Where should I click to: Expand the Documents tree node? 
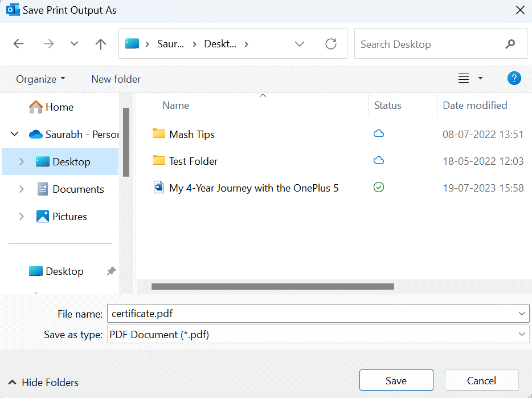22,189
